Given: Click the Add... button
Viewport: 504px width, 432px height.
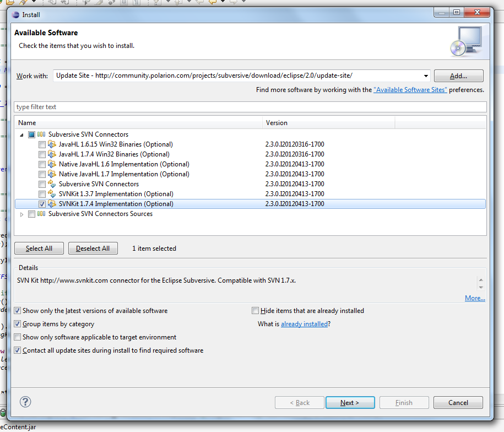Looking at the screenshot, I should (458, 76).
